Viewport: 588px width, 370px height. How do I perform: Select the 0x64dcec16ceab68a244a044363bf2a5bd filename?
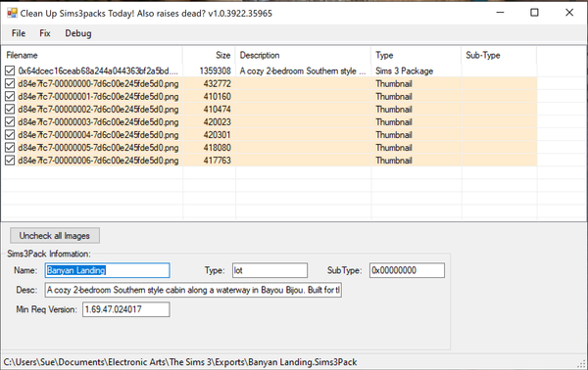pos(98,70)
